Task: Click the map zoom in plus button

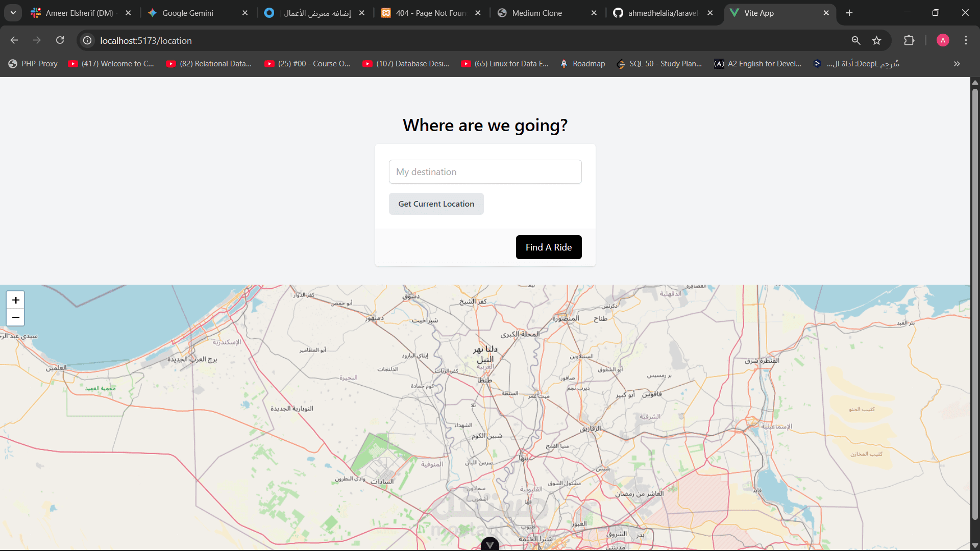Action: 15,300
